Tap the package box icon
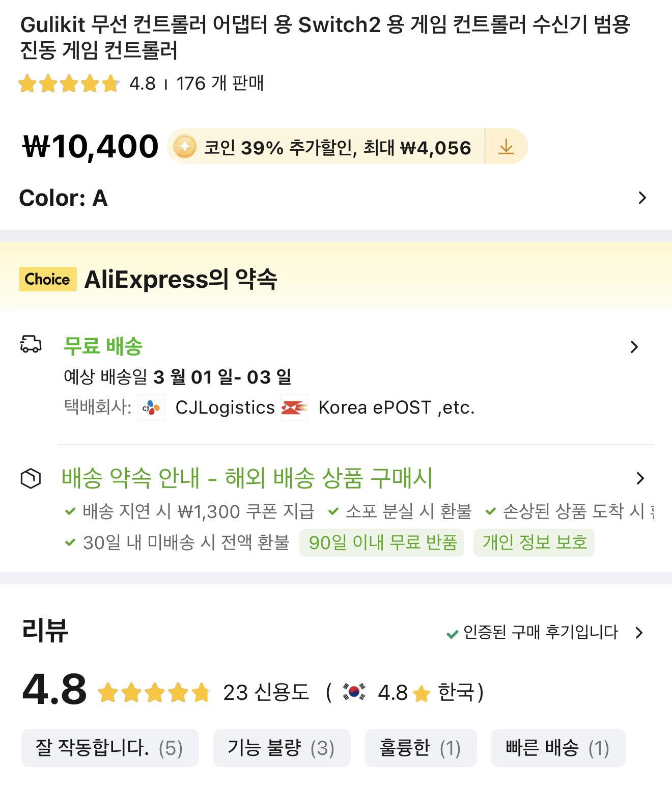This screenshot has height=788, width=672. coord(31,478)
